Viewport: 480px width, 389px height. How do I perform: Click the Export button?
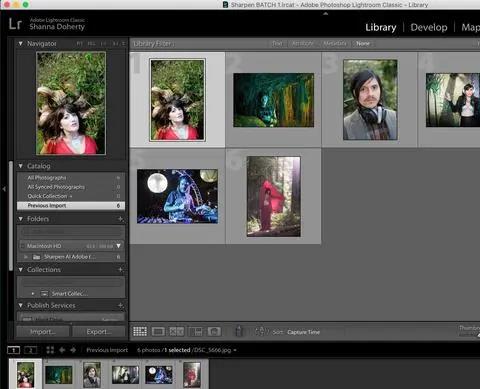[x=99, y=332]
